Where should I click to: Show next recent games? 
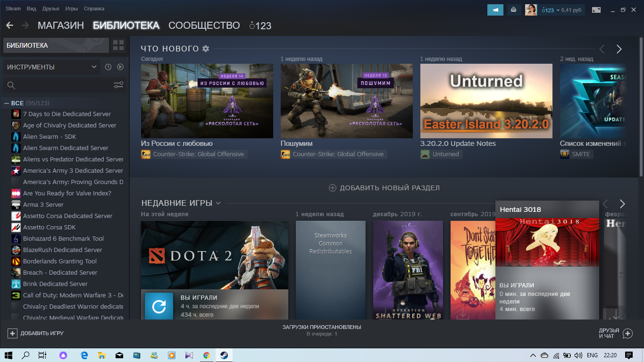tap(622, 204)
